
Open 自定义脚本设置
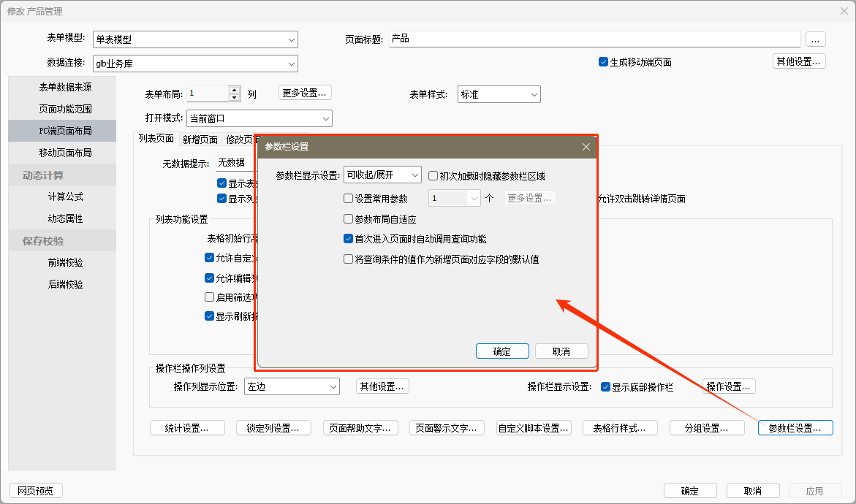coord(534,427)
